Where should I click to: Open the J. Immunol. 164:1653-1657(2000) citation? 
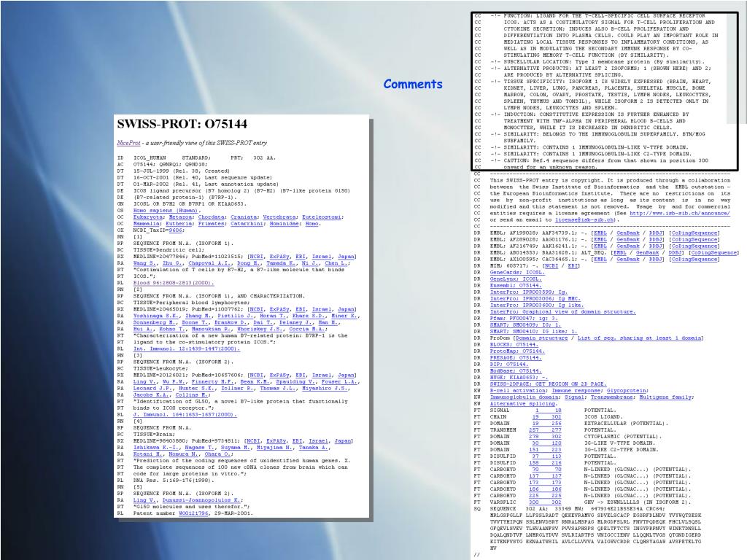point(185,415)
